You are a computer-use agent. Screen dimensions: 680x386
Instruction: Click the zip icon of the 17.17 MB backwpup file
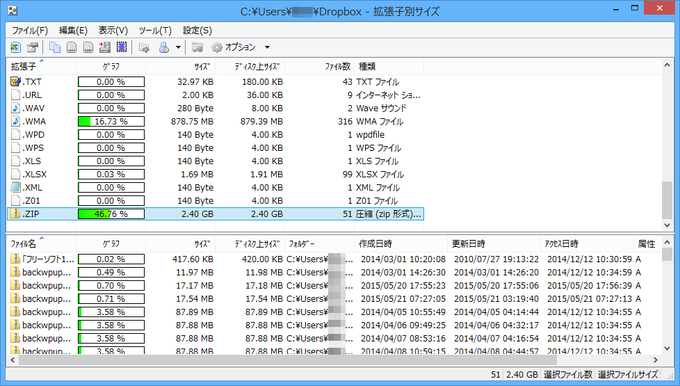click(16, 285)
